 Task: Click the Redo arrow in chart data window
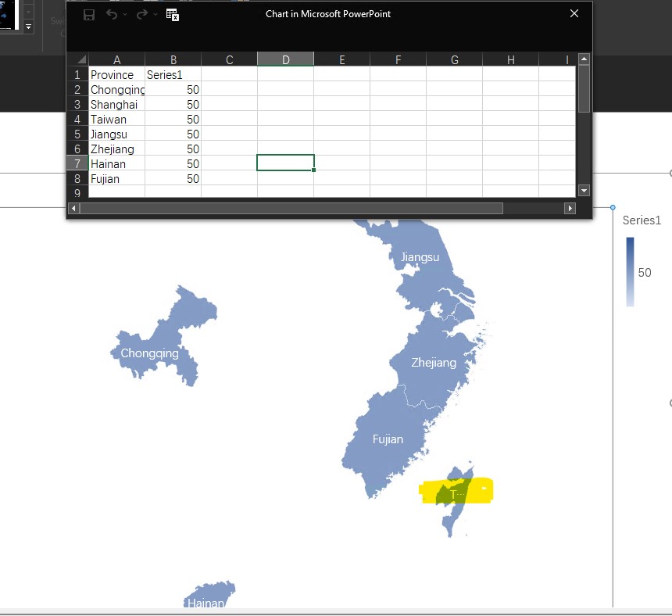click(x=142, y=15)
